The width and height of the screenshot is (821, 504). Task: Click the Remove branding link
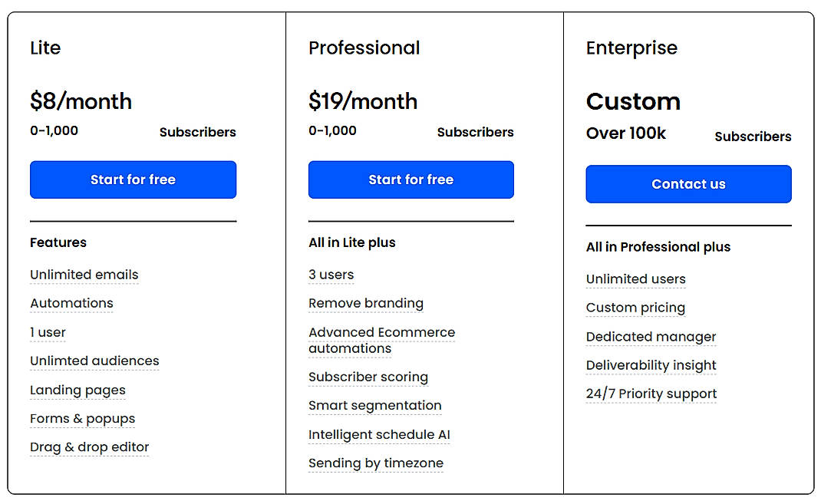click(366, 304)
